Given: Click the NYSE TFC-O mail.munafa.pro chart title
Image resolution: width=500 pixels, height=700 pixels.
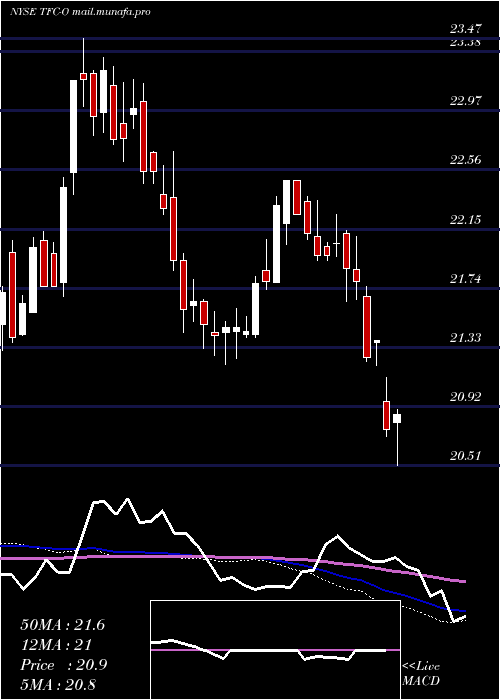Looking at the screenshot, I should pyautogui.click(x=80, y=12).
